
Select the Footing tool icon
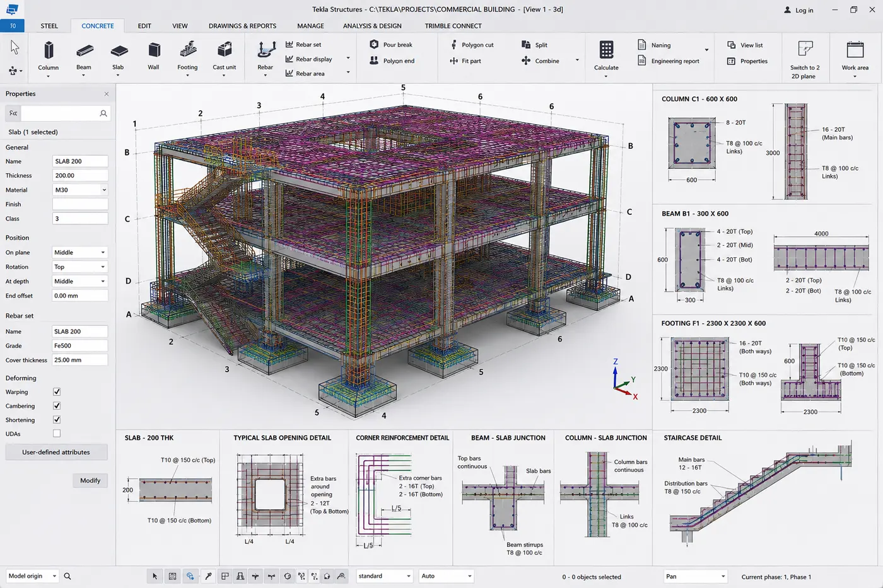pyautogui.click(x=187, y=50)
